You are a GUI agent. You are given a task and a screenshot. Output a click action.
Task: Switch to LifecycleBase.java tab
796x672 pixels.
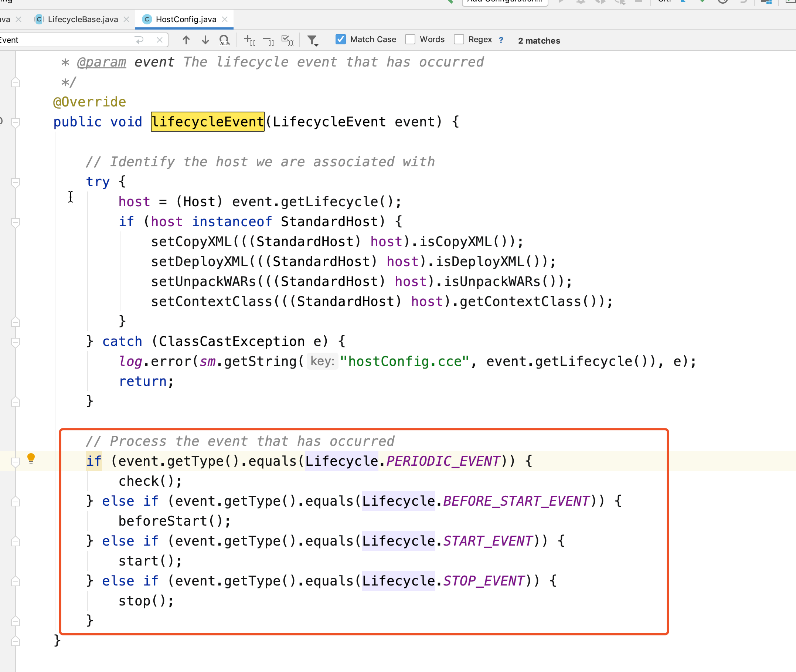(x=82, y=20)
